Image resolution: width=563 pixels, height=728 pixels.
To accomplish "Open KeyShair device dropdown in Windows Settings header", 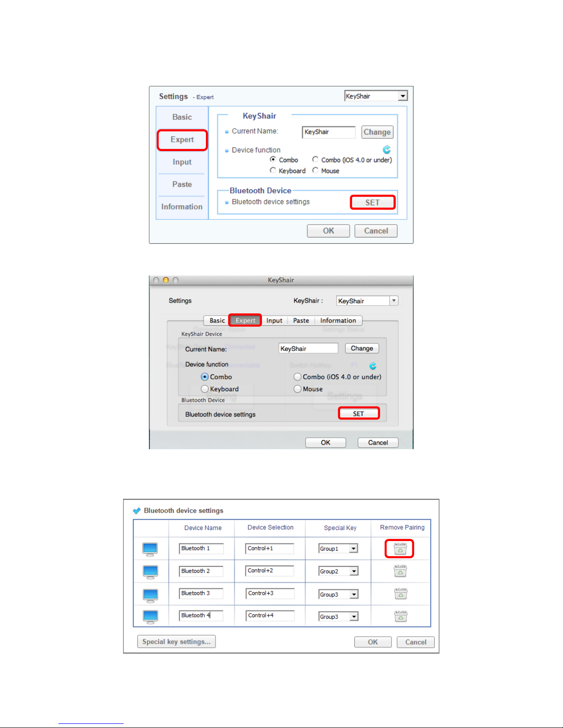I will pos(403,96).
